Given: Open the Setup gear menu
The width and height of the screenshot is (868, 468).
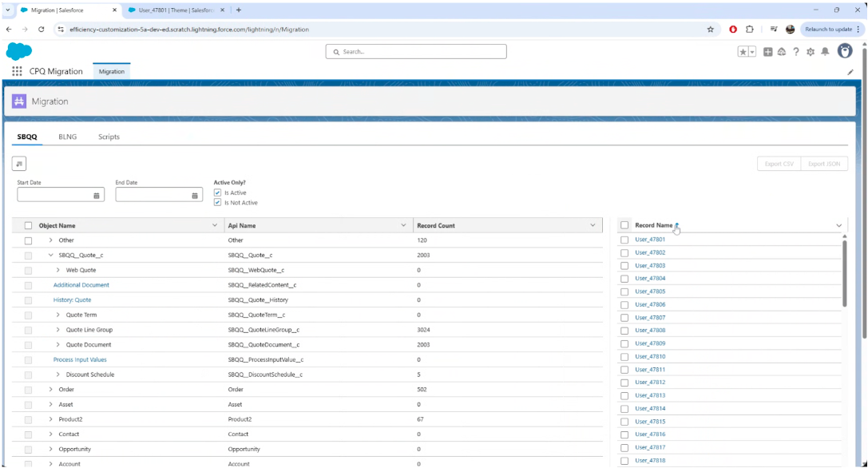Looking at the screenshot, I should click(x=810, y=52).
